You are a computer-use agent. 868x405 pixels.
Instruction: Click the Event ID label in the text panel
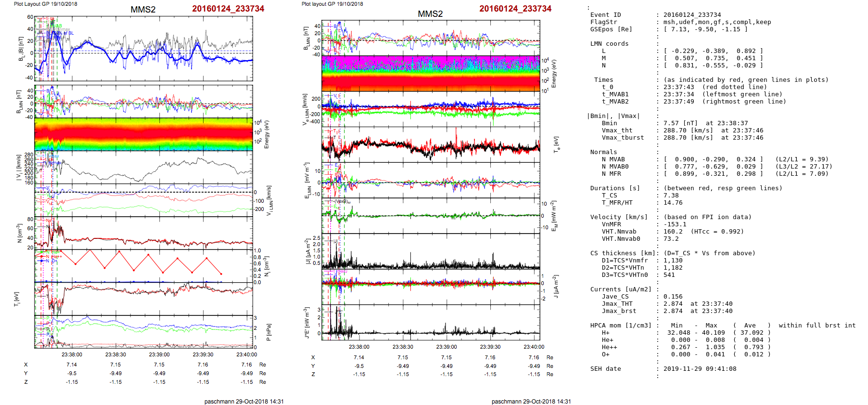605,15
